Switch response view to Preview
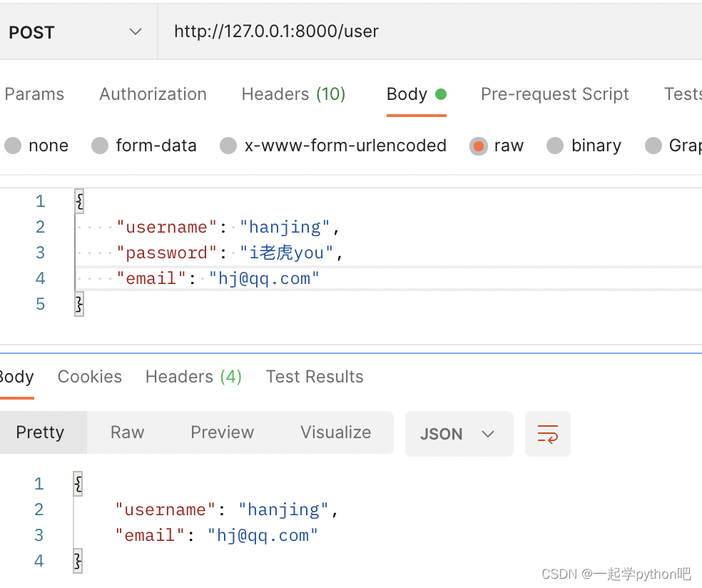The height and width of the screenshot is (588, 702). [x=222, y=432]
